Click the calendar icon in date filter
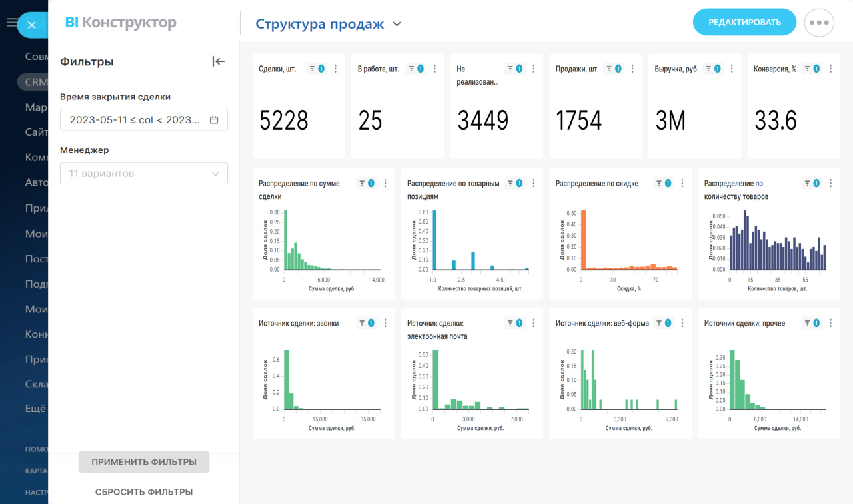Image resolution: width=853 pixels, height=504 pixels. tap(214, 120)
